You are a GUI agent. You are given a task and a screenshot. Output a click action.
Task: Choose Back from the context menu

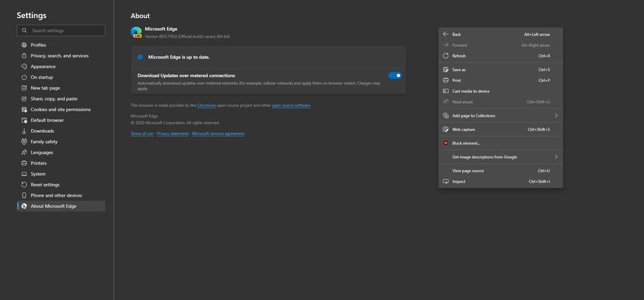(x=501, y=35)
